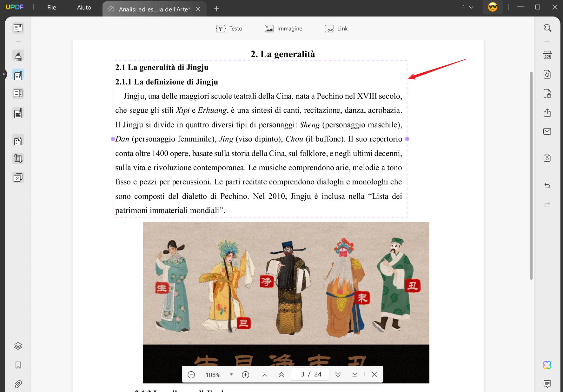The width and height of the screenshot is (563, 392).
Task: Undo the last edit
Action: click(x=547, y=185)
